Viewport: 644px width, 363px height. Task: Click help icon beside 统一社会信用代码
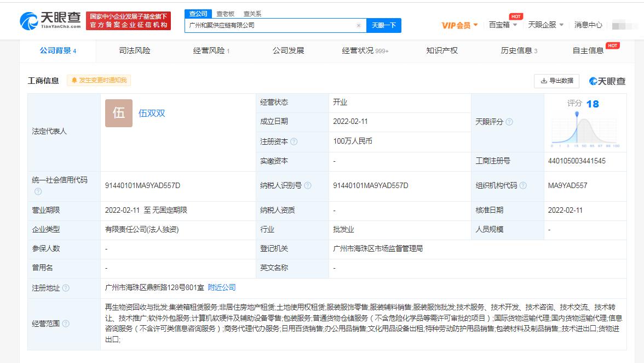point(38,191)
